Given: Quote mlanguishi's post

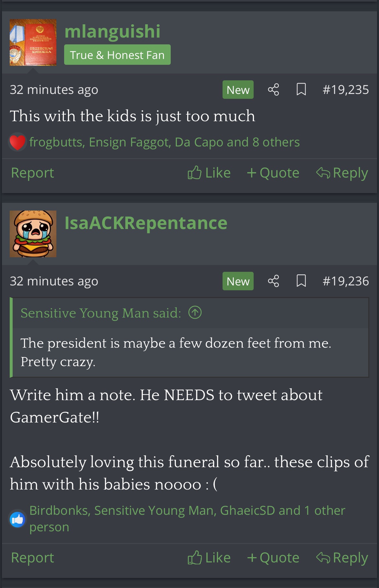Looking at the screenshot, I should coord(273,173).
